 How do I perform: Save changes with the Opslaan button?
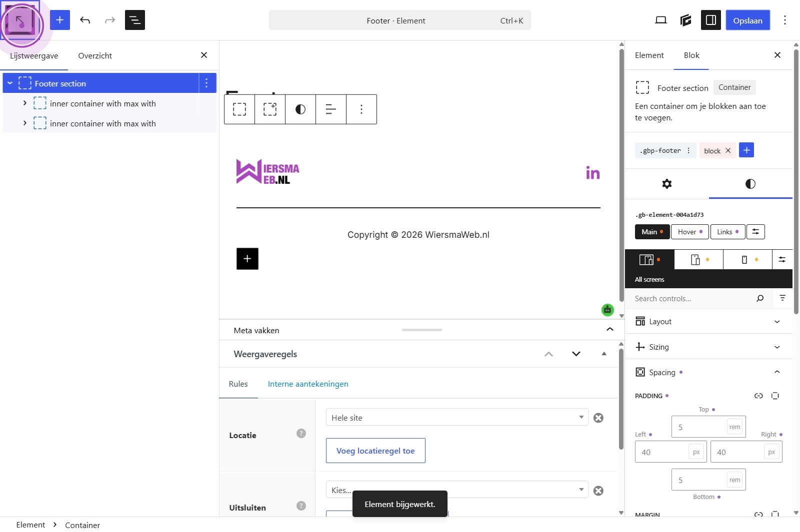pos(748,20)
